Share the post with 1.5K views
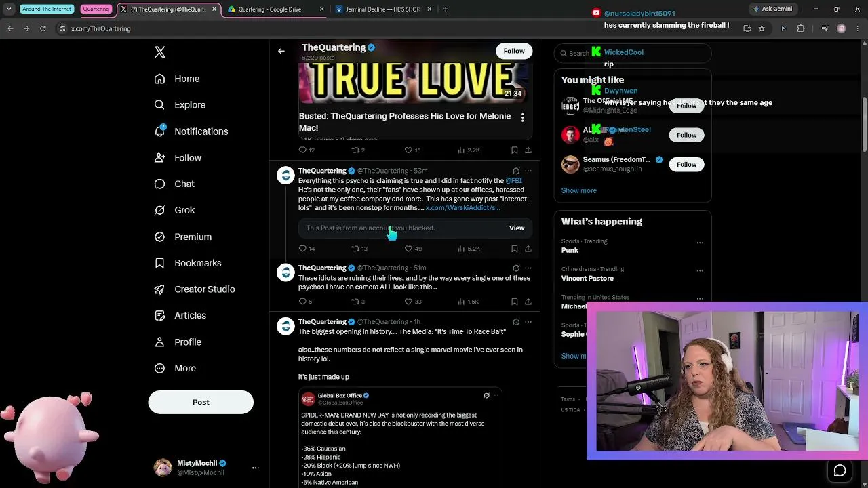This screenshot has height=488, width=868. pyautogui.click(x=528, y=302)
